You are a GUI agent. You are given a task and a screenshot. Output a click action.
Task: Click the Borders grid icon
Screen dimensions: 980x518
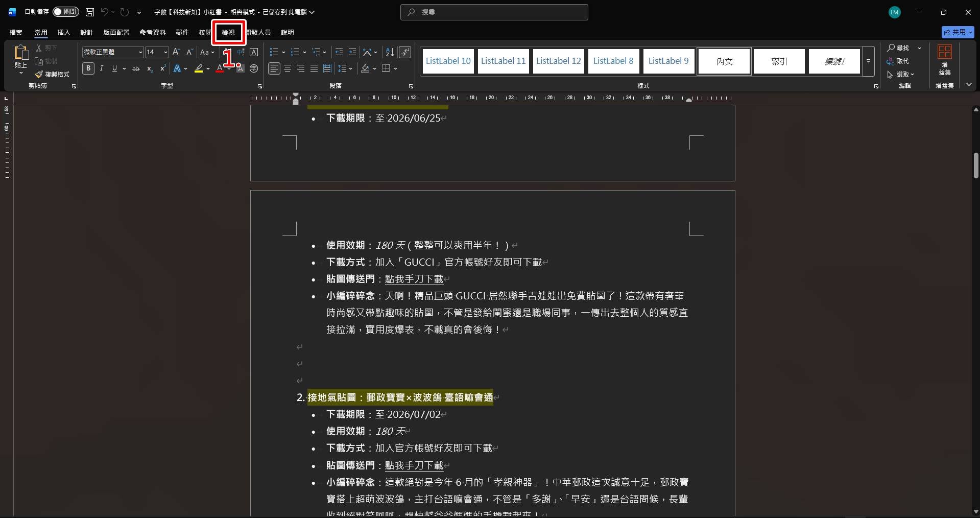(x=386, y=68)
